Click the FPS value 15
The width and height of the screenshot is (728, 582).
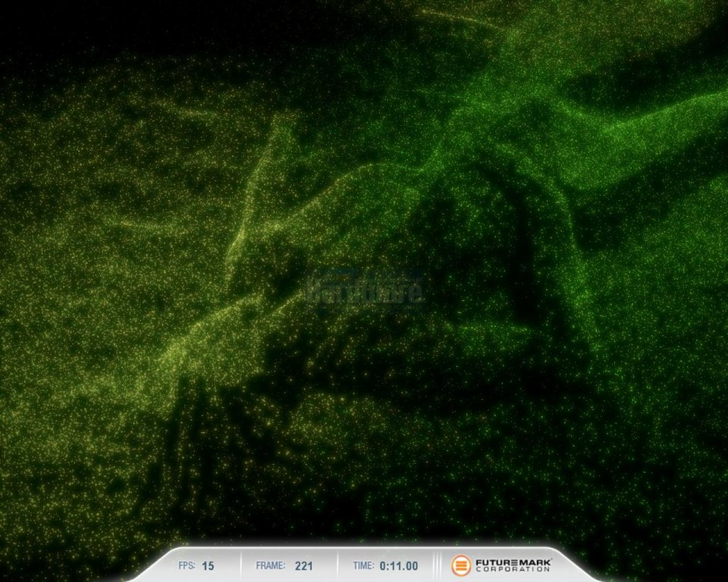[208, 566]
